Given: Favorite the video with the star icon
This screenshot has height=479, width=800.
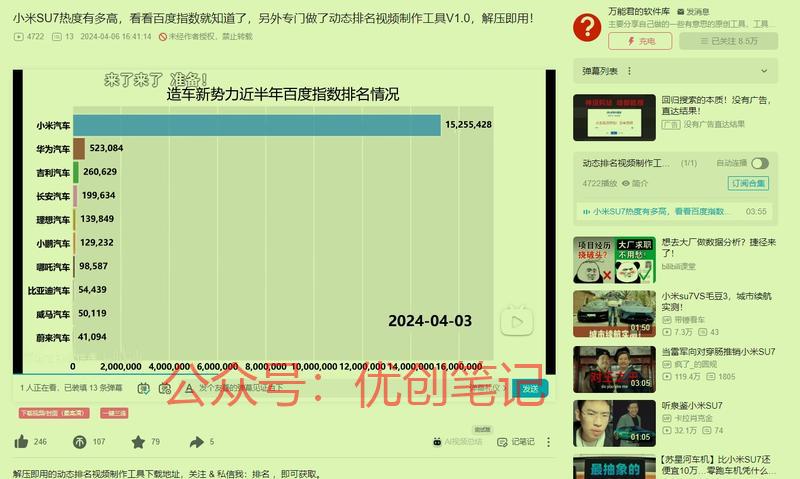Looking at the screenshot, I should [x=138, y=442].
